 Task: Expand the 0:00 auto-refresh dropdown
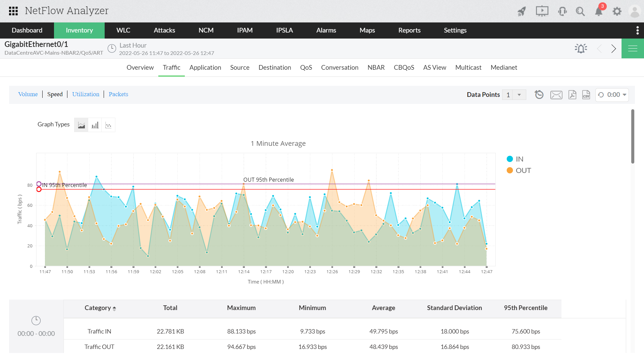coord(612,95)
